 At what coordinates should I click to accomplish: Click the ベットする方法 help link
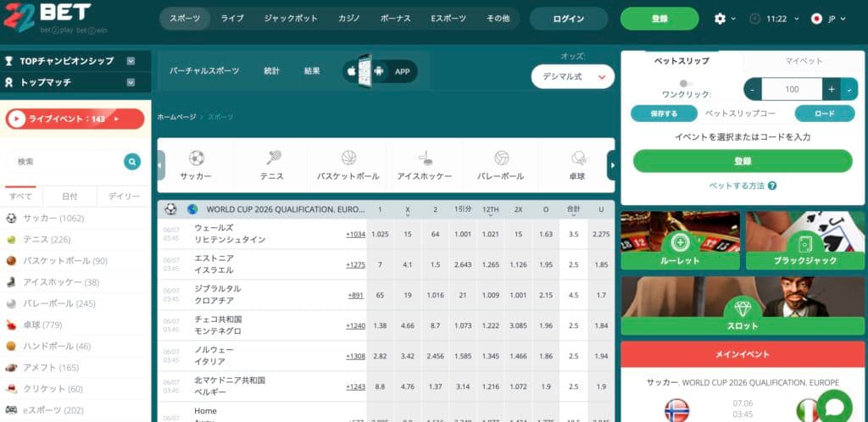click(x=743, y=186)
